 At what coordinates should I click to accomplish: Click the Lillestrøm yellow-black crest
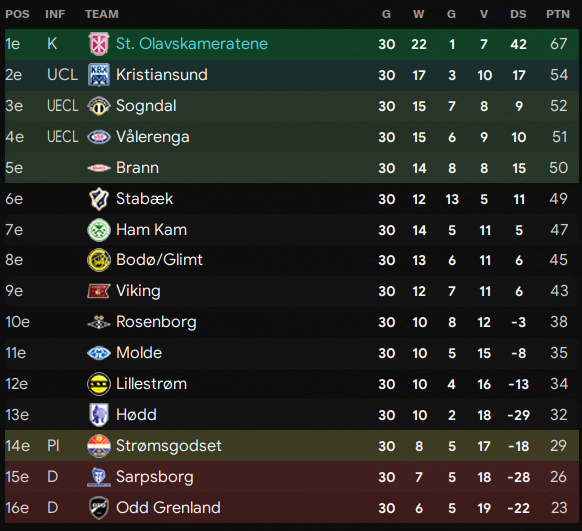click(x=99, y=384)
